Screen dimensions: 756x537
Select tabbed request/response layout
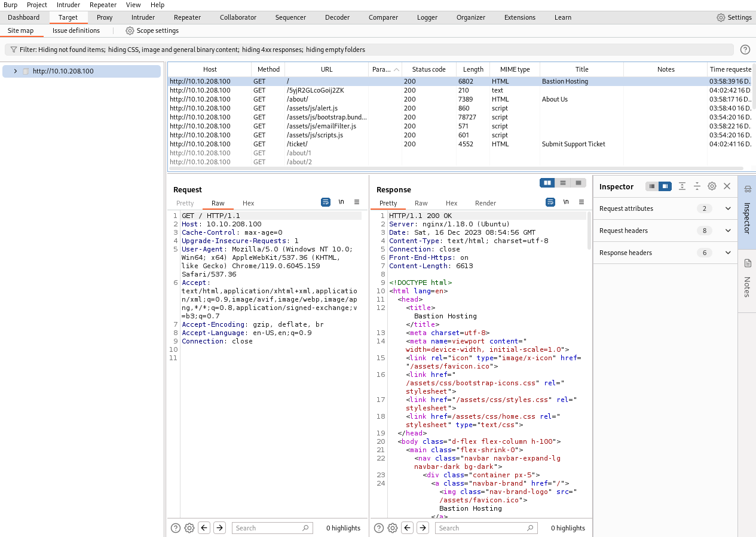pos(579,183)
